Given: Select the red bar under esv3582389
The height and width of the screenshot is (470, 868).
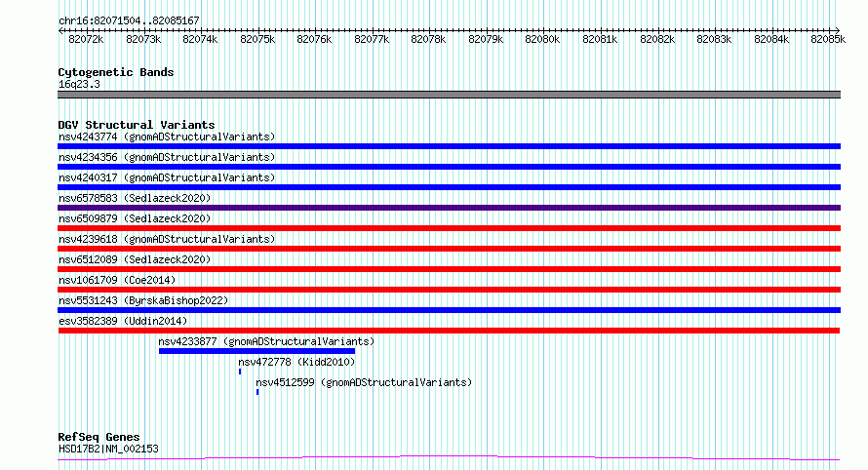Looking at the screenshot, I should (x=449, y=331).
